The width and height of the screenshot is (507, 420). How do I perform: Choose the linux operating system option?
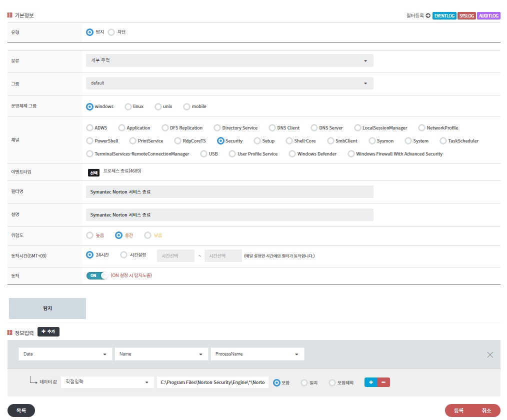(128, 106)
